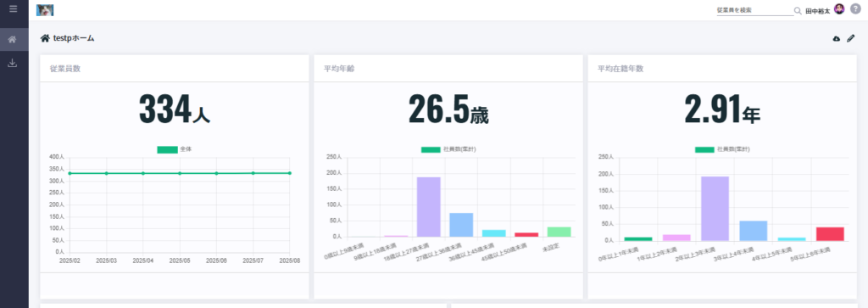Open the hamburger menu in sidebar
868x308 pixels.
(14, 8)
